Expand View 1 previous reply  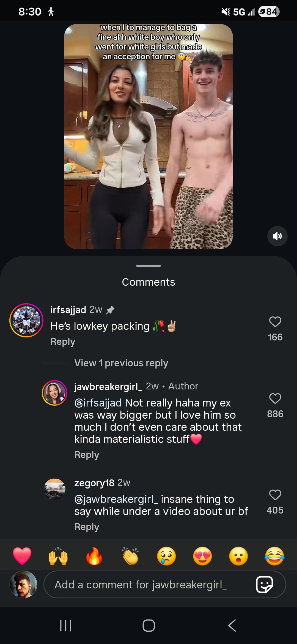pos(121,363)
